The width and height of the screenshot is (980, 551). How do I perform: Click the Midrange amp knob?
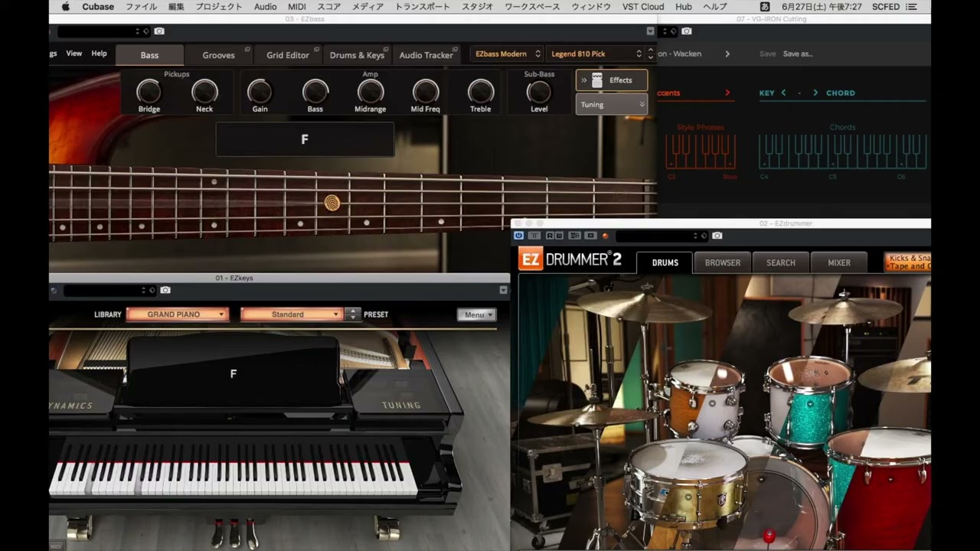pos(371,92)
